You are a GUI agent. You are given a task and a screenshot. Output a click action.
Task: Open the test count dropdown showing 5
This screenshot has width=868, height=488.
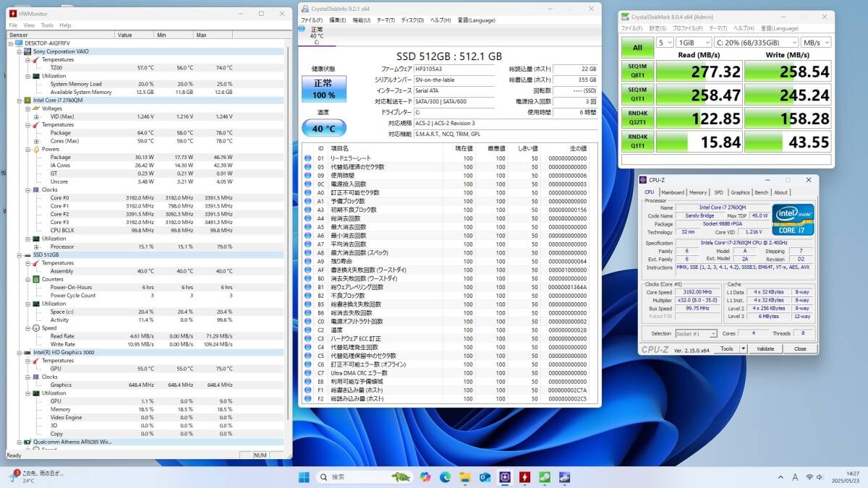[665, 43]
